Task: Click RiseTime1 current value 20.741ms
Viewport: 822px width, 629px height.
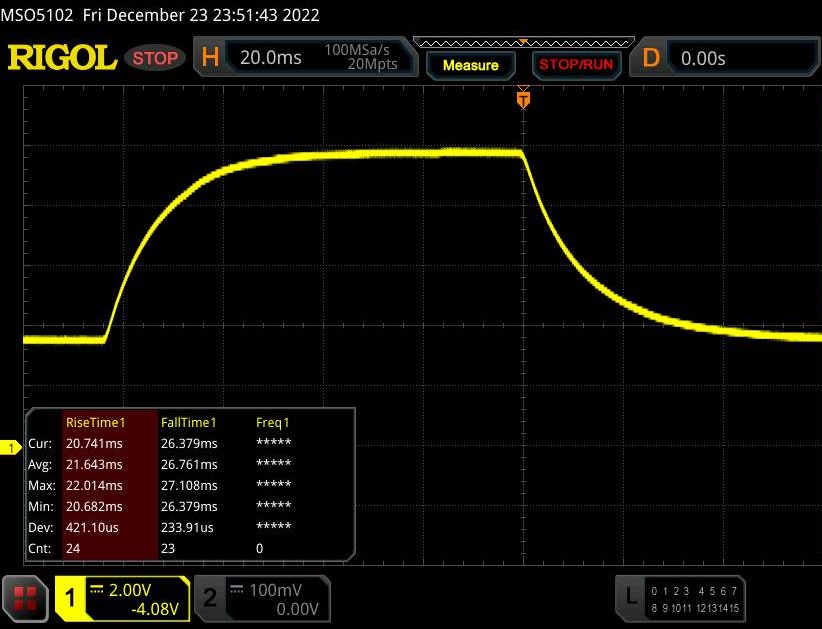Action: click(x=94, y=443)
